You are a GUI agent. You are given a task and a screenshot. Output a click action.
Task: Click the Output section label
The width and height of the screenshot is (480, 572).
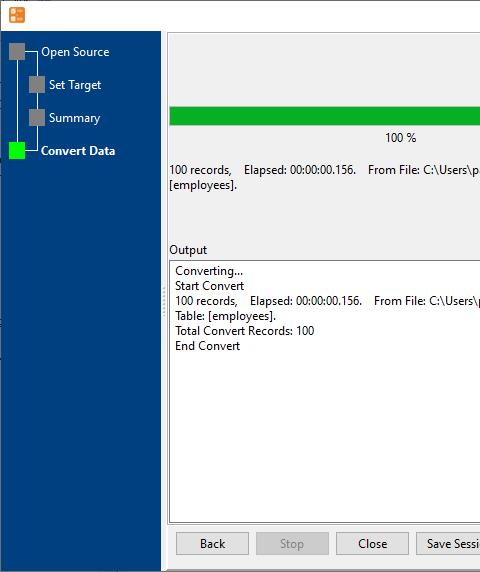[x=188, y=250]
